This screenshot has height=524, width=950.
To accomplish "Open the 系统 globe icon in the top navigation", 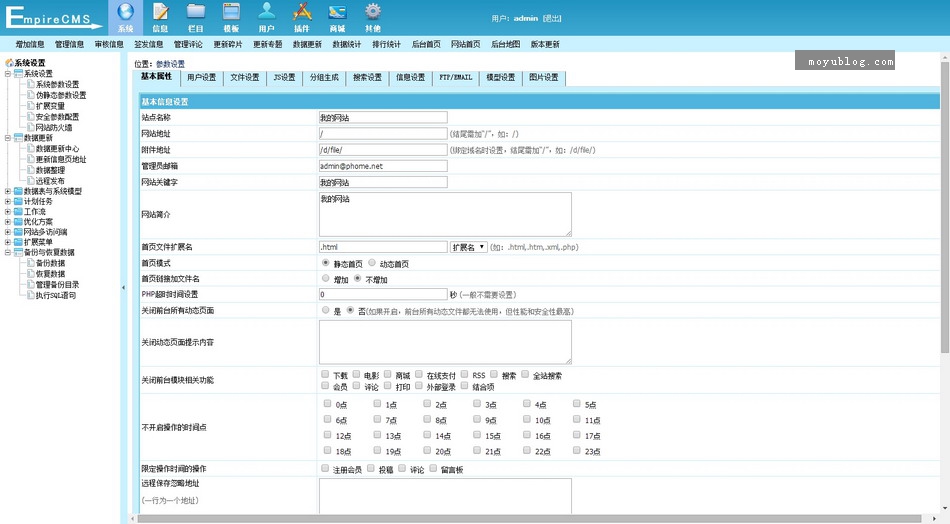I will 125,12.
